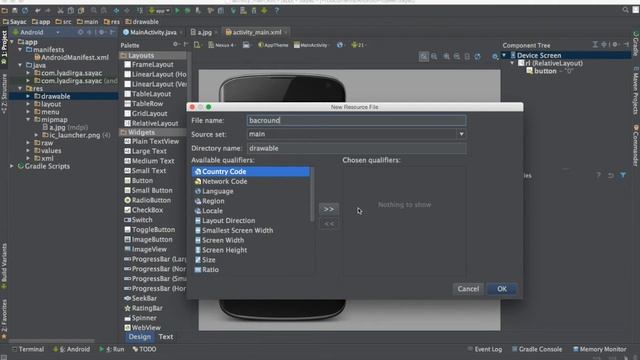
Task: Click the Zoom to Fit icon in designer
Action: (x=424, y=57)
